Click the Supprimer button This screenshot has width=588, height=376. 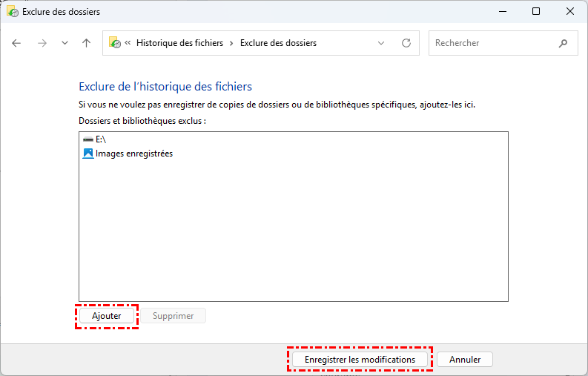pos(173,316)
